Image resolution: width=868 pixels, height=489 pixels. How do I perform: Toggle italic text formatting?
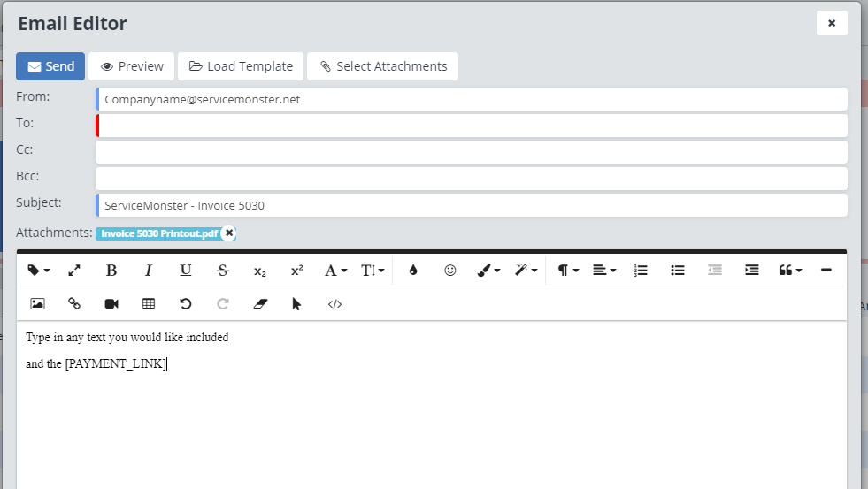coord(149,271)
